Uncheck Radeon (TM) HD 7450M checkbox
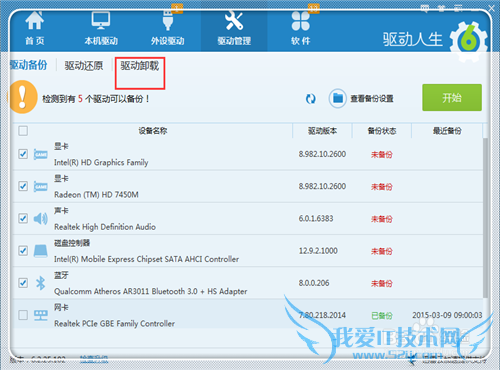Viewport: 500px width, 370px height. tap(23, 186)
